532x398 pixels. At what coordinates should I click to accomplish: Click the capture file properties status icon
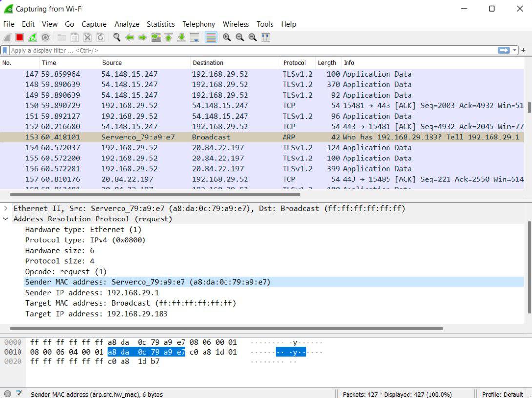pos(20,394)
